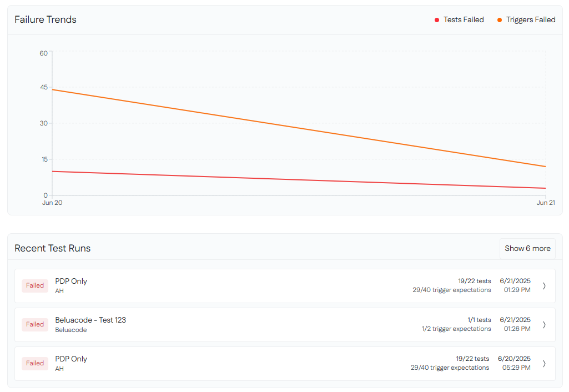
Task: Click Failed badge on Beluacode run
Action: pos(35,324)
